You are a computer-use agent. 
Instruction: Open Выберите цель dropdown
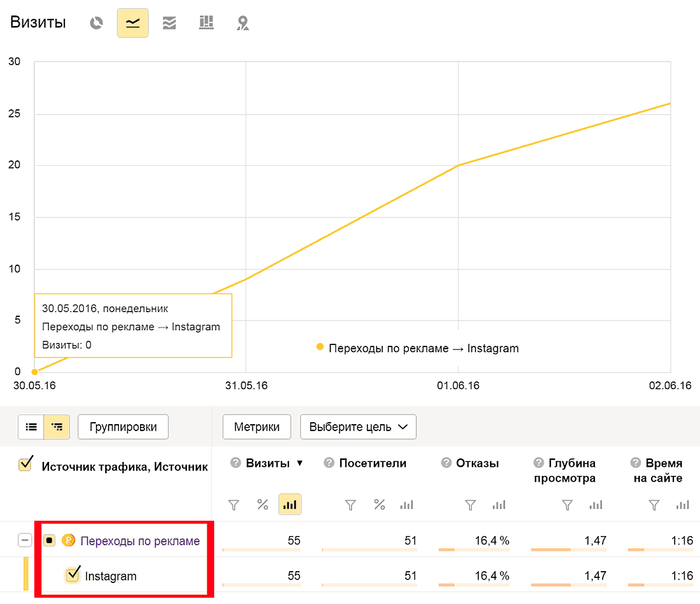pyautogui.click(x=358, y=427)
